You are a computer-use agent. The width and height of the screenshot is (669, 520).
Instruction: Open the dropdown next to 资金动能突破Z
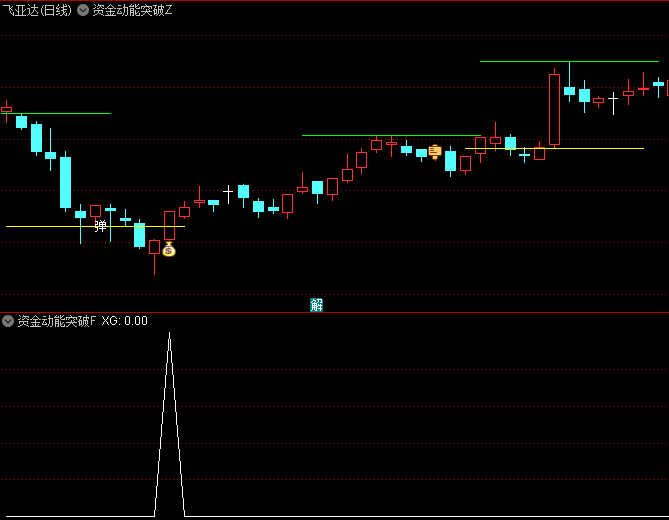point(83,10)
